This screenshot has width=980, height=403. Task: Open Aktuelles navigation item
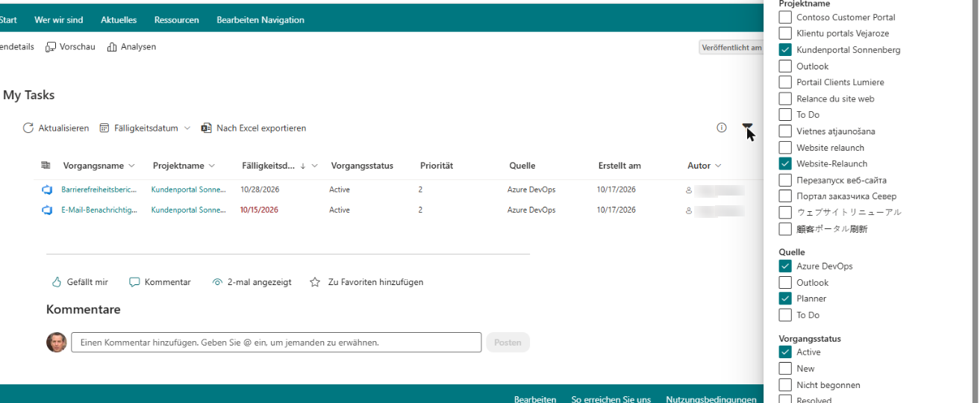tap(119, 20)
